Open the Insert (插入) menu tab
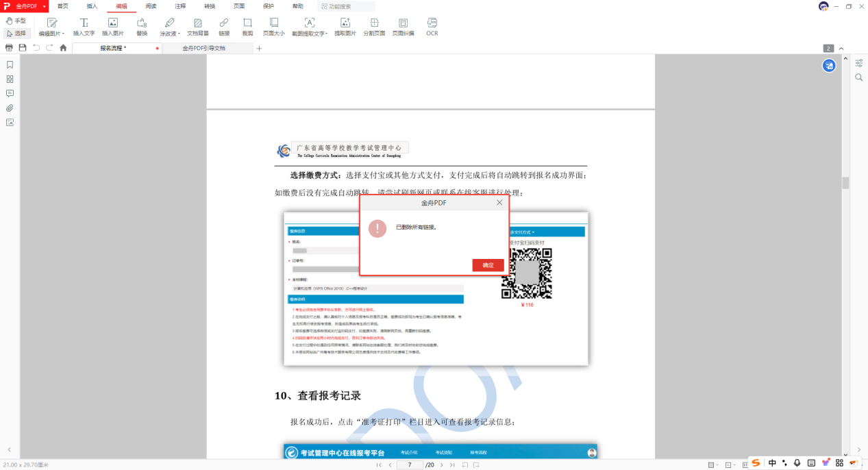 click(x=92, y=6)
